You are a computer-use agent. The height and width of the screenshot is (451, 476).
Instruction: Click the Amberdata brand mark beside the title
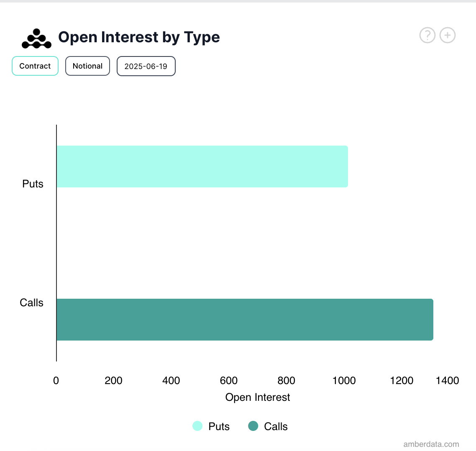click(x=36, y=38)
